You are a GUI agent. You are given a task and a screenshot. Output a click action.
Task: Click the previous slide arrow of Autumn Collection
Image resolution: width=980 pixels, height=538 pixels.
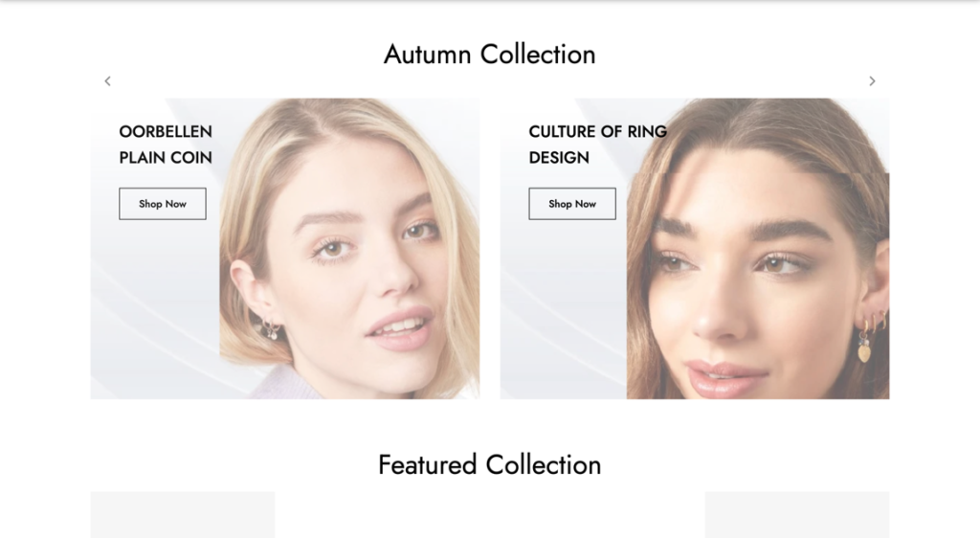click(107, 81)
